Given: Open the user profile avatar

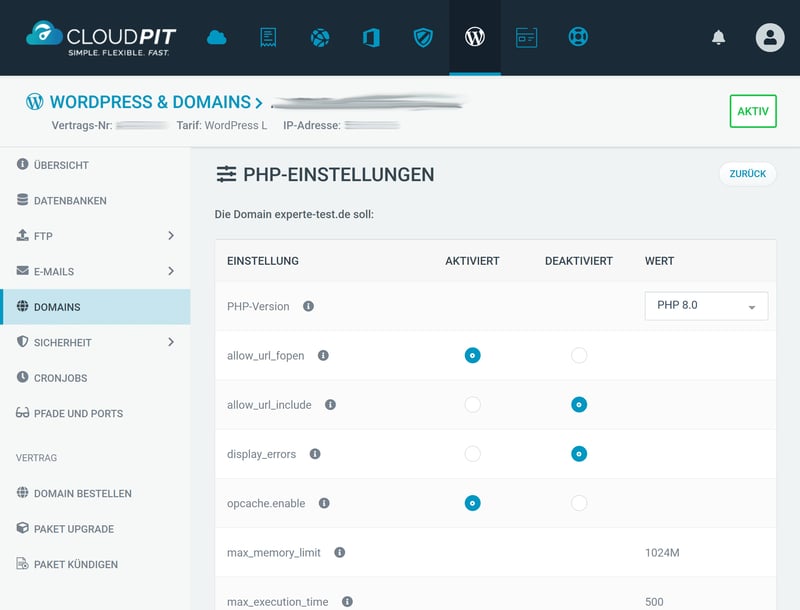Looking at the screenshot, I should [769, 38].
